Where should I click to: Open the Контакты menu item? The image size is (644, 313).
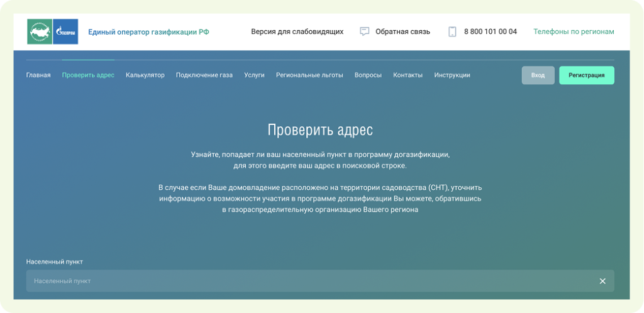408,75
